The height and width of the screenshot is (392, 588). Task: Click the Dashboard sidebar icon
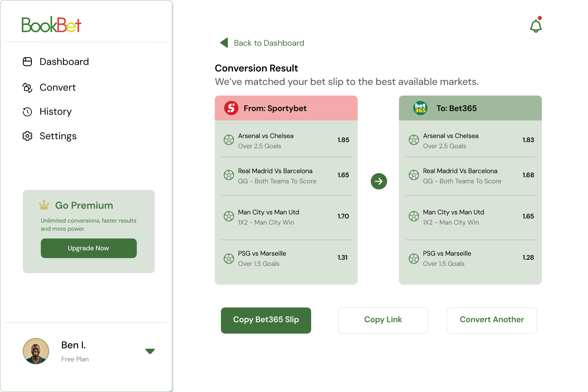(27, 62)
